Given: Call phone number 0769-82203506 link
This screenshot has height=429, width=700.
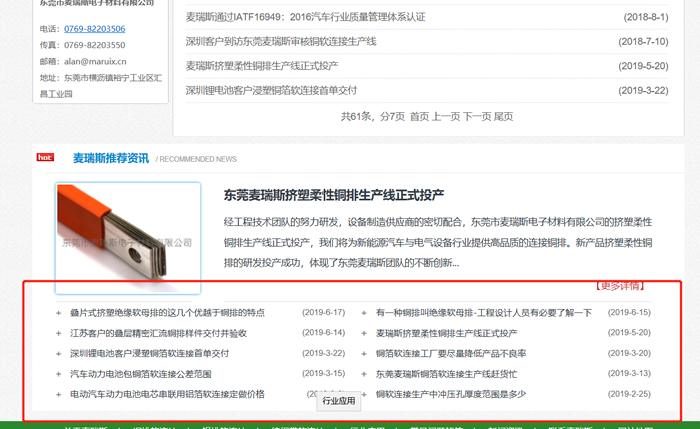Looking at the screenshot, I should (x=95, y=29).
